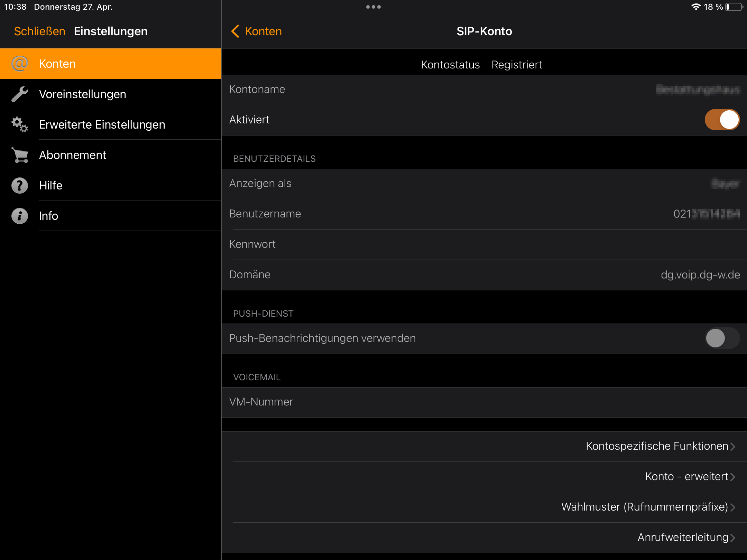
Task: Tap the 18 % battery percentage text
Action: point(713,7)
